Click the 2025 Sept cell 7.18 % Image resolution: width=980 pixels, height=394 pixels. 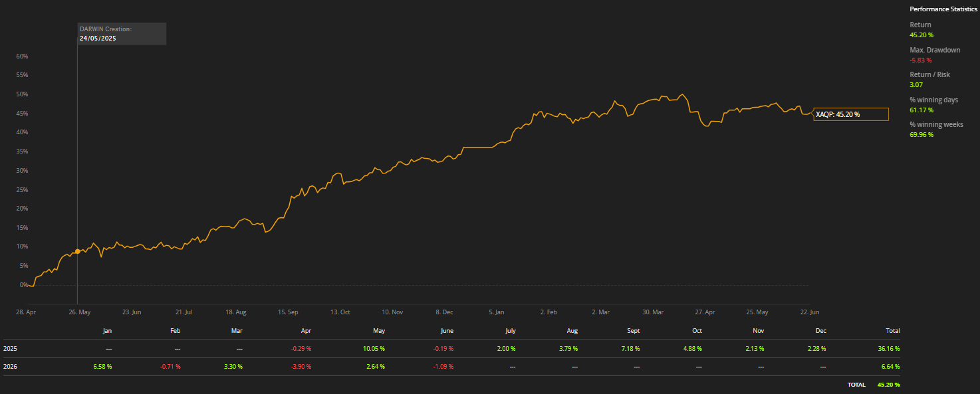[630, 348]
